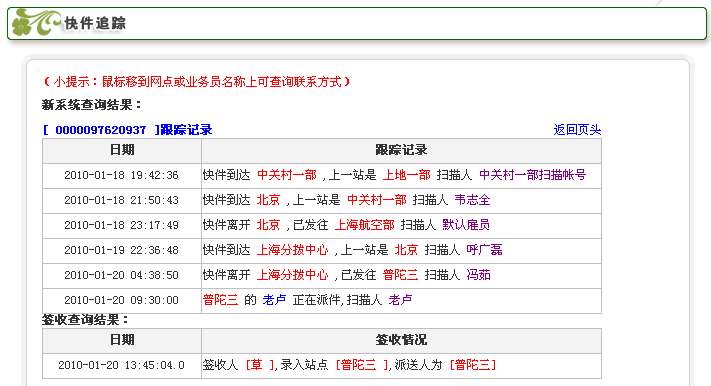Click 中关村一部 in the 21:50:43 row
Viewport: 711px width, 386px height.
coord(376,200)
